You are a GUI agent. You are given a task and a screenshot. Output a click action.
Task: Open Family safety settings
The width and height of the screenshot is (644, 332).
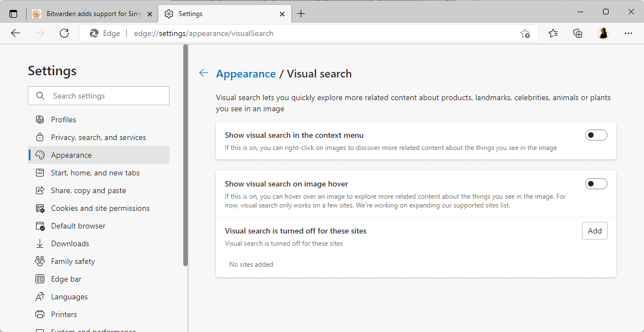click(x=73, y=261)
